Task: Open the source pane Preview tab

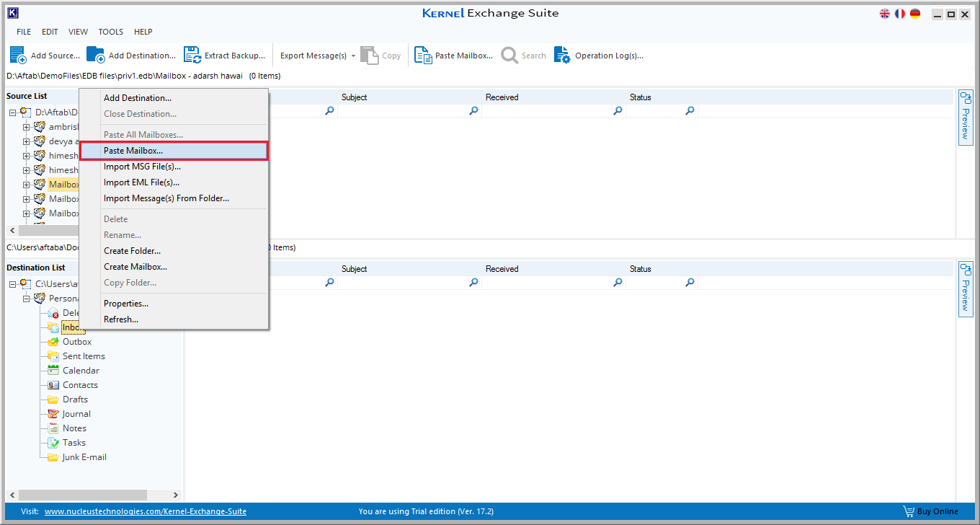Action: point(966,117)
